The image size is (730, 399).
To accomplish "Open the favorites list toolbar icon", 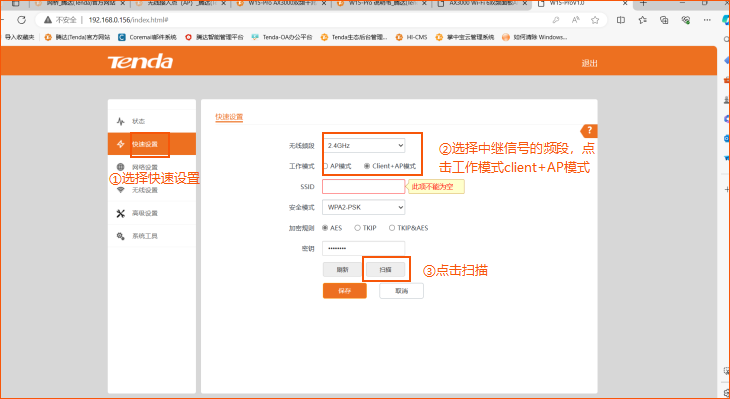I will 642,20.
